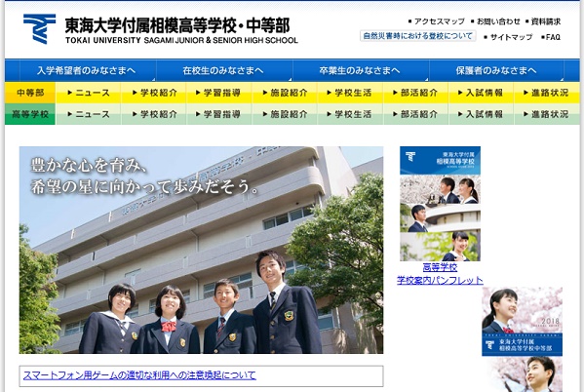Open the high school pamphlet cover thumbnail
The width and height of the screenshot is (584, 392).
tap(441, 204)
